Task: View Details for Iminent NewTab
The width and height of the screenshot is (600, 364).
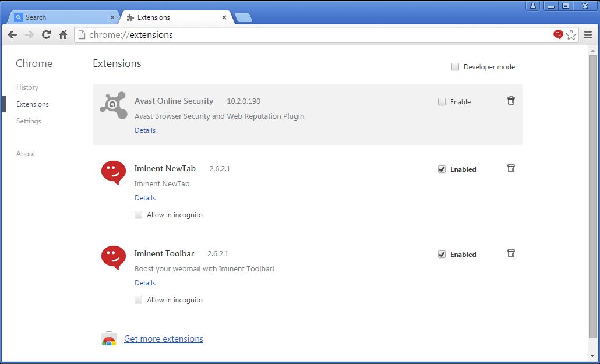Action: tap(145, 198)
